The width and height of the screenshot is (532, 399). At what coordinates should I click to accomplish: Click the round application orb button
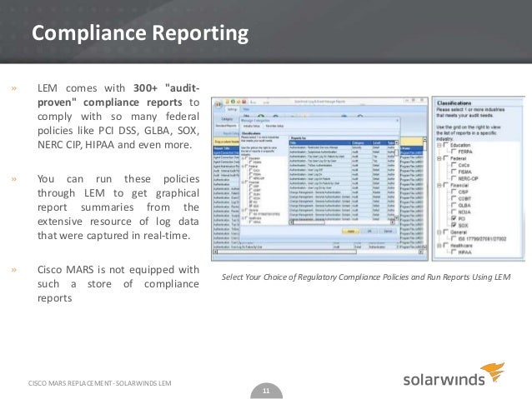coord(218,104)
